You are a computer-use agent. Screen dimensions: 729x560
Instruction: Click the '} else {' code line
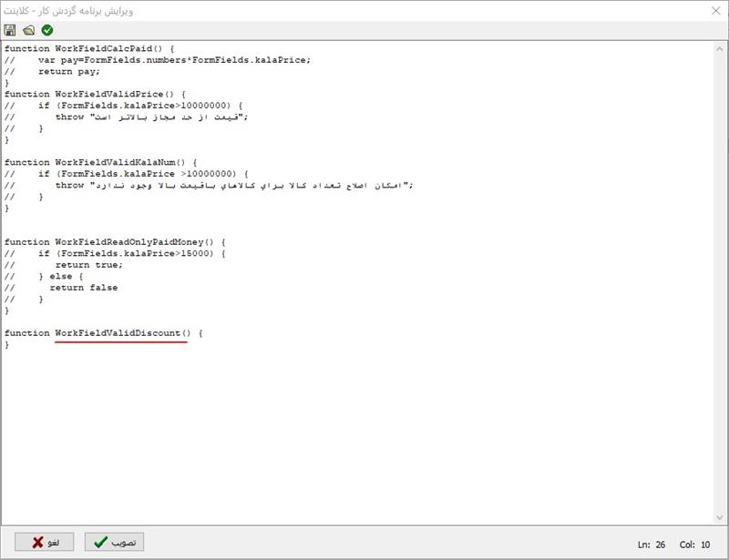[62, 276]
